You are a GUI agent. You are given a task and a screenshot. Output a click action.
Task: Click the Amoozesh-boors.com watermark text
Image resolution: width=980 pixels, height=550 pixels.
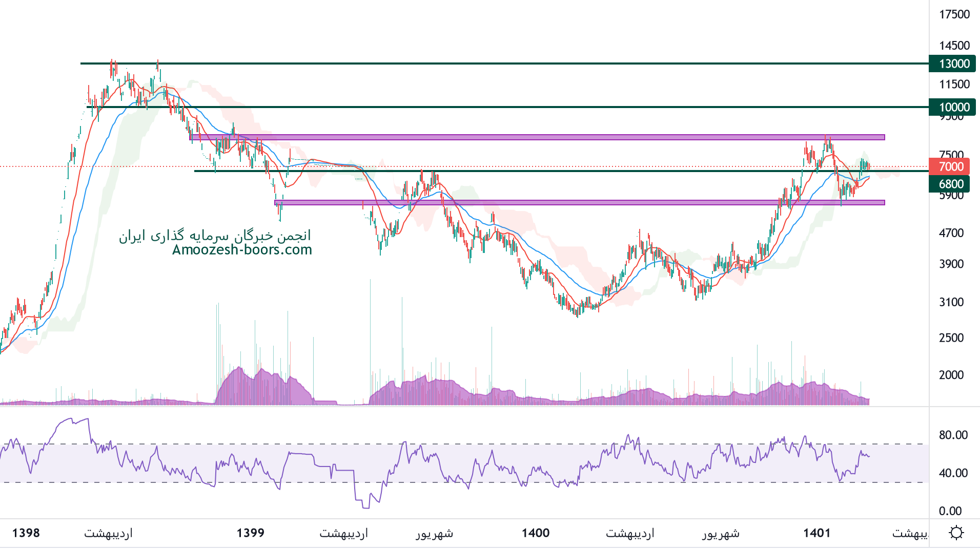tap(242, 250)
